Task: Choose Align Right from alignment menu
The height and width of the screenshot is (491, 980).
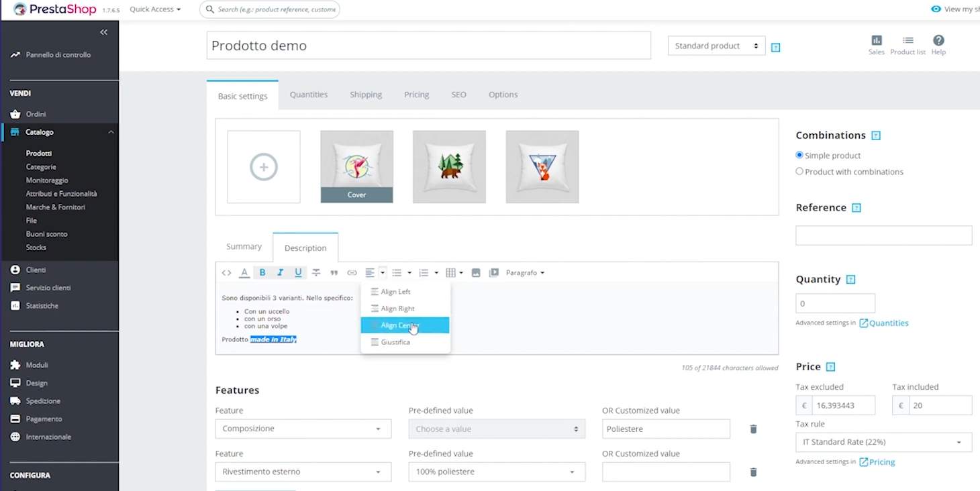Action: tap(397, 309)
